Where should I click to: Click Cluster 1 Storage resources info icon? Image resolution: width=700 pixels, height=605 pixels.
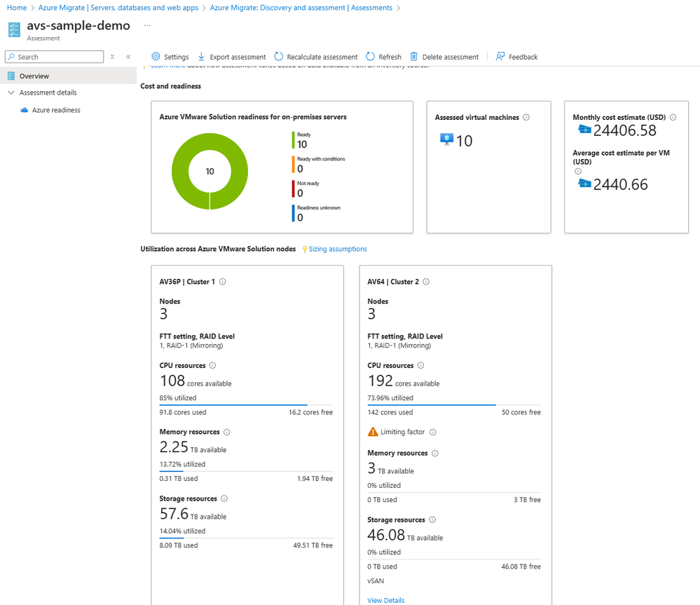224,498
